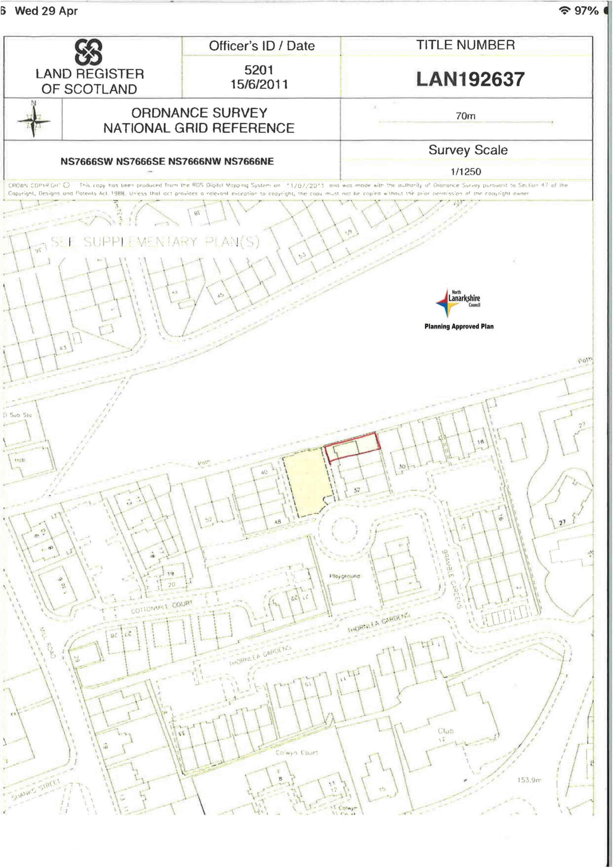The width and height of the screenshot is (613, 868).
Task: Click the SEE SUPPLEMENTARY PLAN(S) text
Action: (156, 242)
